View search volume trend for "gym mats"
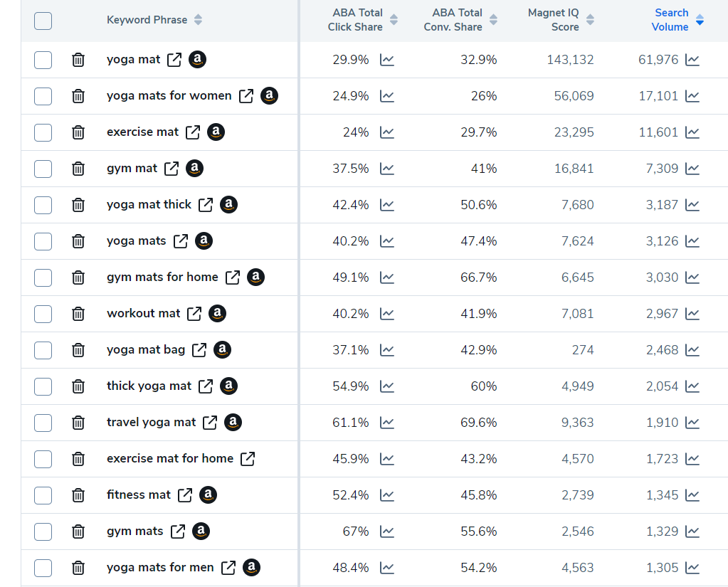This screenshot has width=728, height=587. click(x=692, y=532)
